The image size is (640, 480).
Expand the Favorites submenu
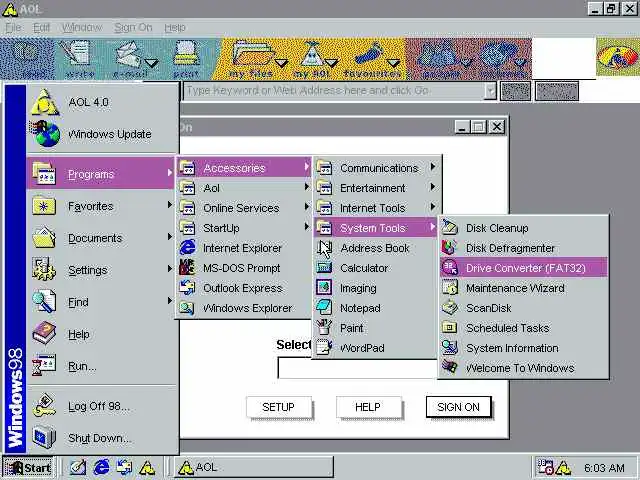tap(102, 206)
